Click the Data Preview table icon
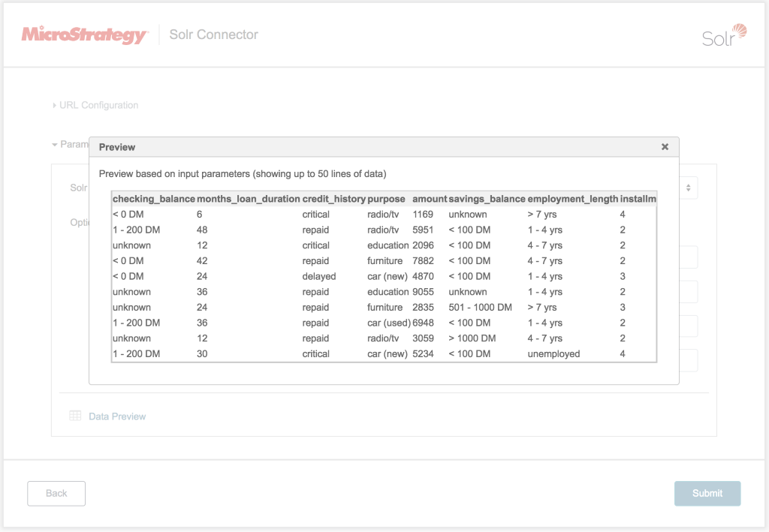 coord(75,416)
